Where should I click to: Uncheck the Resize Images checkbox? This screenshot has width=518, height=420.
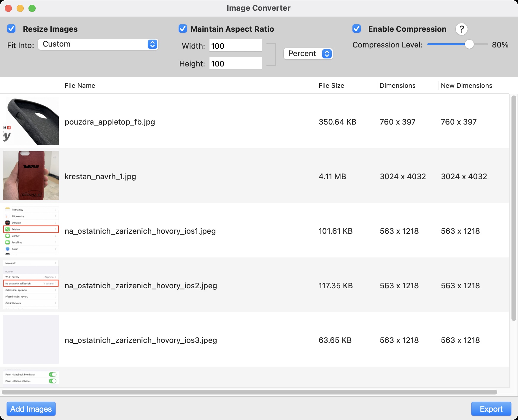pos(11,29)
